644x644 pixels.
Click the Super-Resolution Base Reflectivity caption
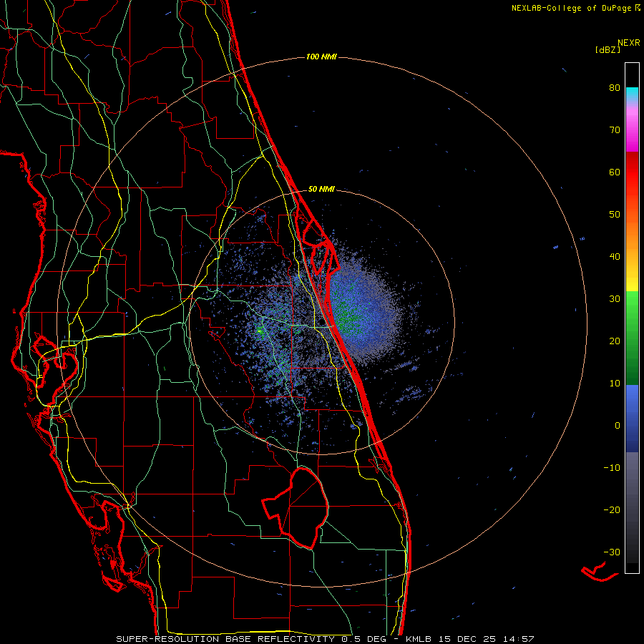pyautogui.click(x=255, y=639)
